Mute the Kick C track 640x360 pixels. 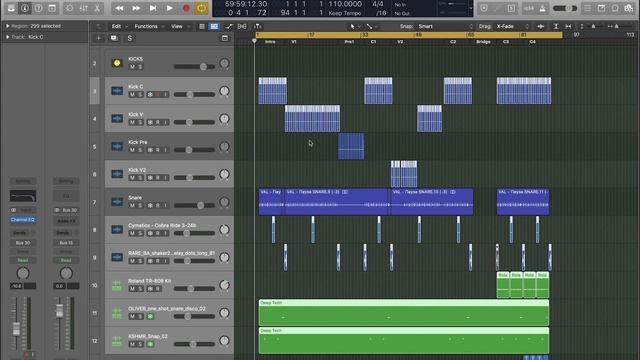pos(132,95)
